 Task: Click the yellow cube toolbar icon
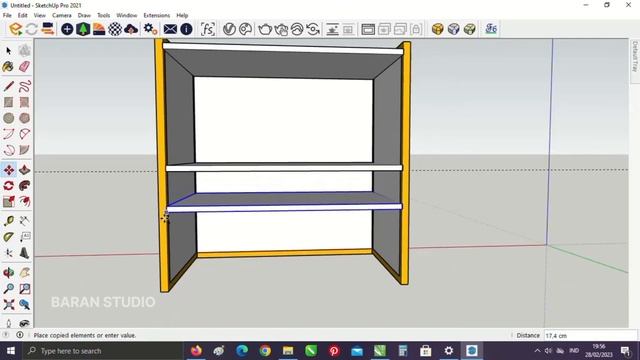[x=438, y=29]
